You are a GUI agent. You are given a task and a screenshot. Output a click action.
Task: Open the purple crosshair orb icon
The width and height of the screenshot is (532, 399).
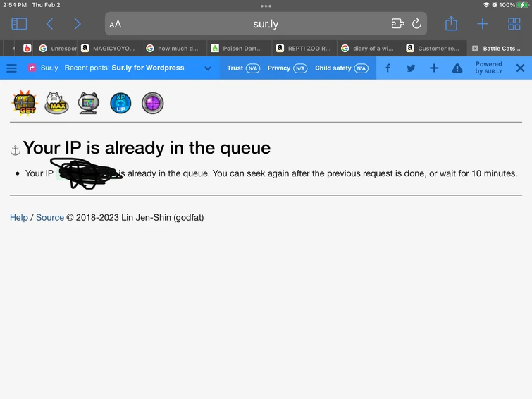pos(152,103)
